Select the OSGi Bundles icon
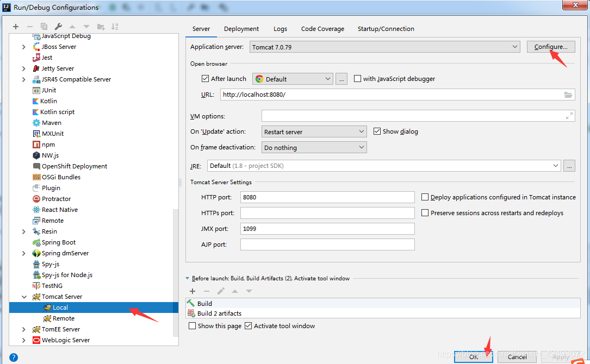Image resolution: width=590 pixels, height=364 pixels. (x=36, y=177)
